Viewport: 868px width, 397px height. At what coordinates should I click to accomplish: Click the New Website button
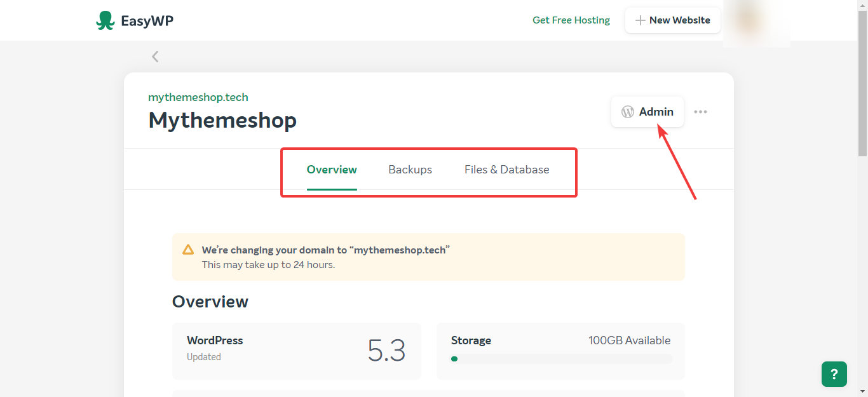[673, 20]
